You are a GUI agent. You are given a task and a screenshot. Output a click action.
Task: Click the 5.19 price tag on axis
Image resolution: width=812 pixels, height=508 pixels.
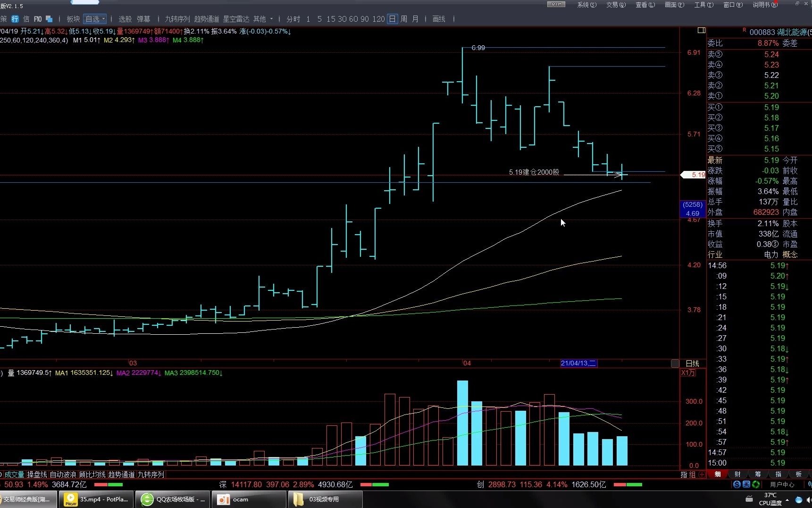694,175
